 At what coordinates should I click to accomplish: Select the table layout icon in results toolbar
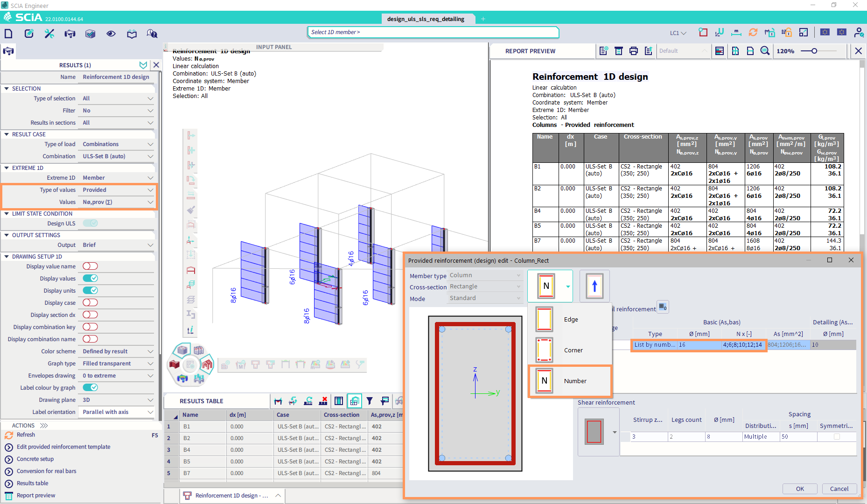pyautogui.click(x=338, y=400)
